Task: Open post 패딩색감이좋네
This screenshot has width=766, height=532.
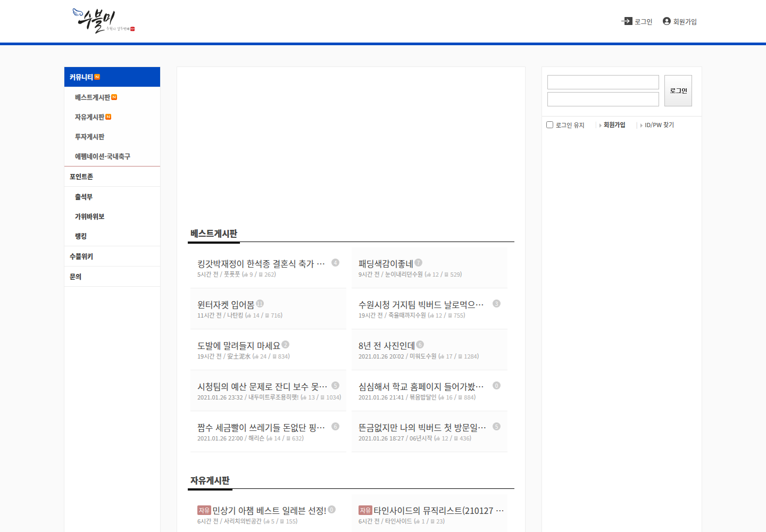Action: pos(386,264)
